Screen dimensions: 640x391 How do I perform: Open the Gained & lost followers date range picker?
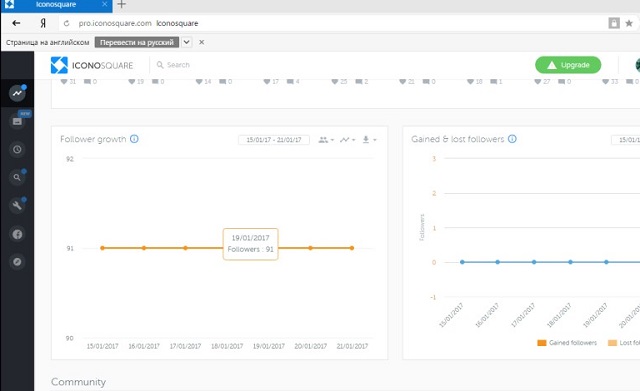pos(626,140)
